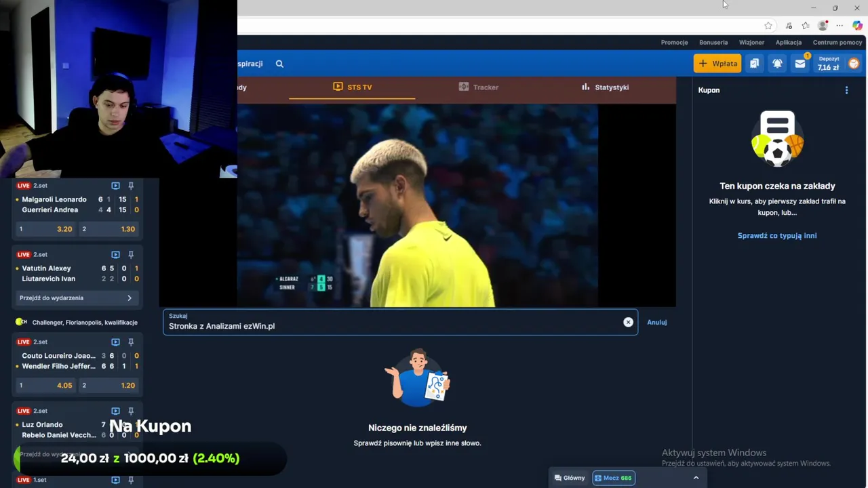The height and width of the screenshot is (488, 868).
Task: Bet on Guerrieri at odds 1.30
Action: 109,229
